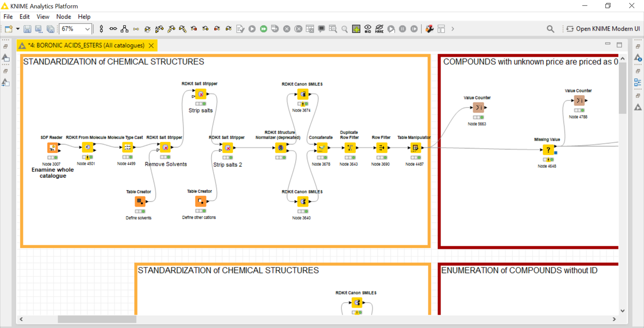This screenshot has width=644, height=328.
Task: Click the SDF Reader node icon
Action: 52,147
